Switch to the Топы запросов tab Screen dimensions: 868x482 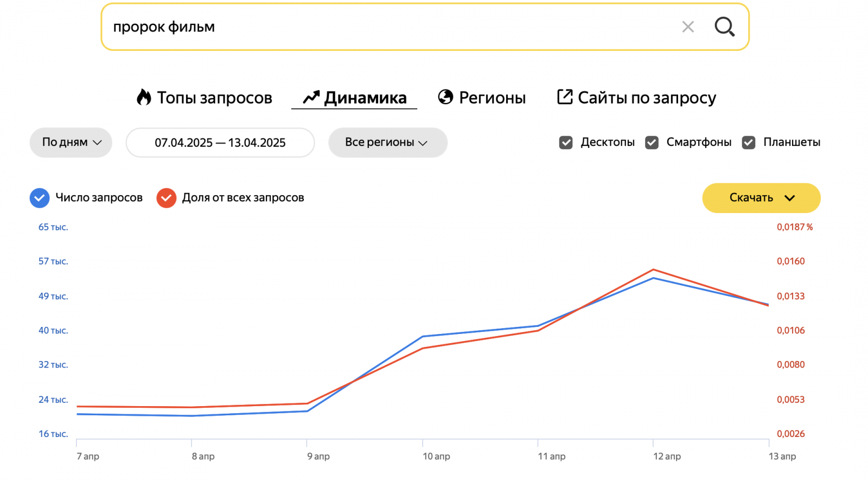coord(214,98)
